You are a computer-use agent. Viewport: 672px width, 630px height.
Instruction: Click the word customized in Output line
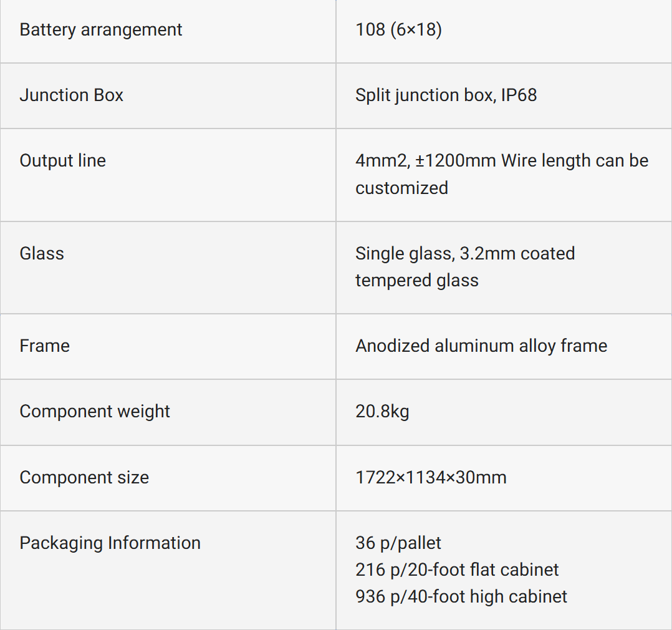tap(401, 188)
